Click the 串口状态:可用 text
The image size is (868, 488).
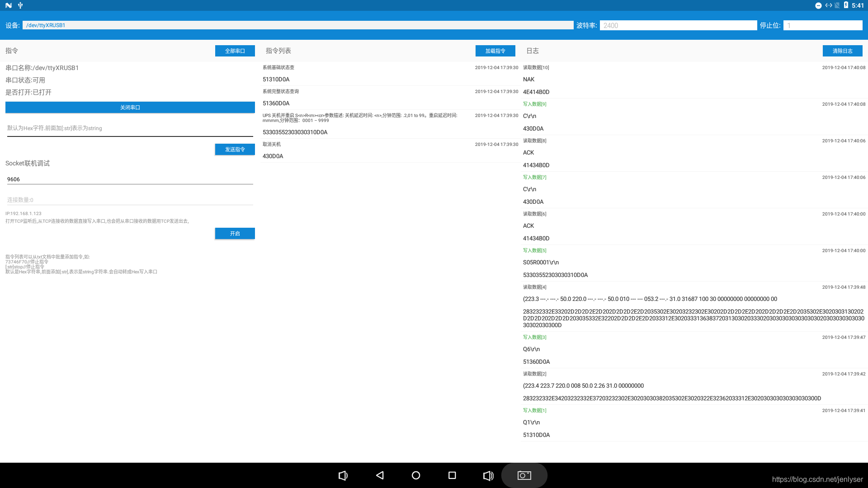[25, 80]
